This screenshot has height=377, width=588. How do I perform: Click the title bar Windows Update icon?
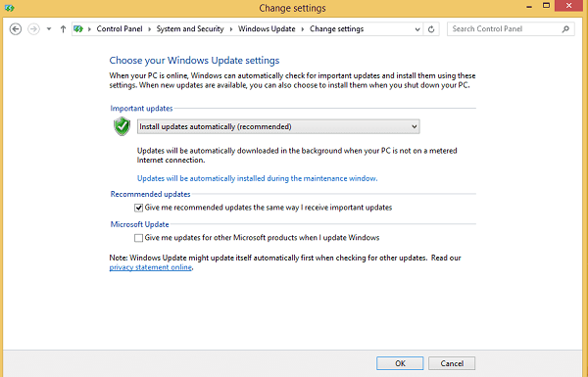10,8
